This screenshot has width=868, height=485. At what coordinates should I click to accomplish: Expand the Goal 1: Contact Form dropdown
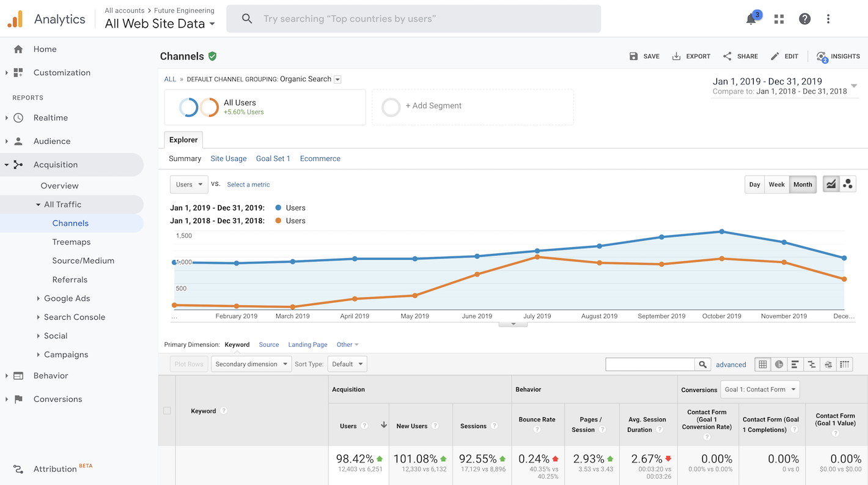coord(760,390)
